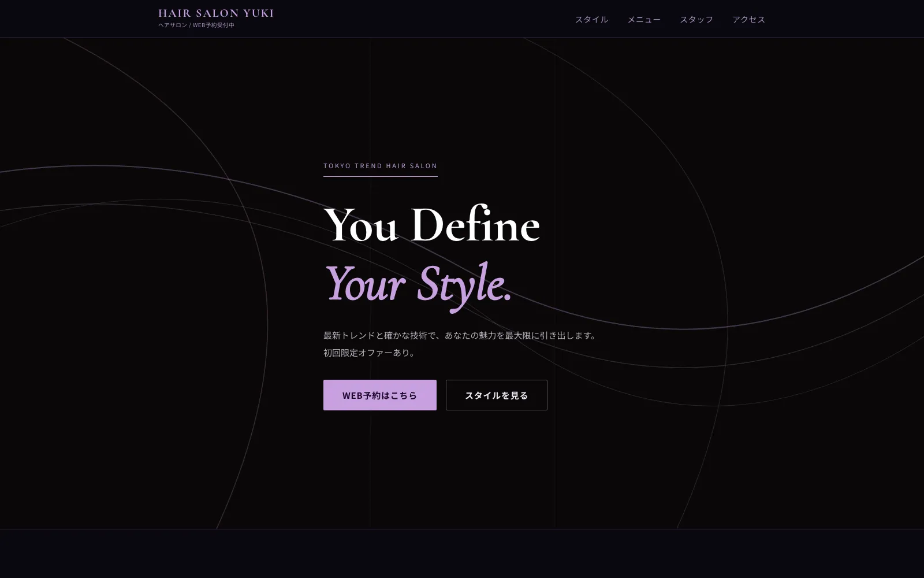Click the word YUKI in the logo
924x578 pixels.
(258, 13)
